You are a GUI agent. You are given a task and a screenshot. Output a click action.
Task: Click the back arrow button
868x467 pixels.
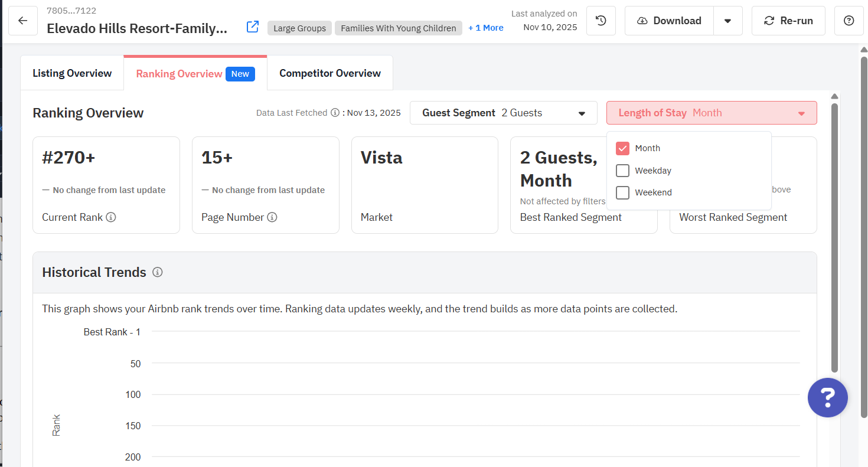point(23,21)
